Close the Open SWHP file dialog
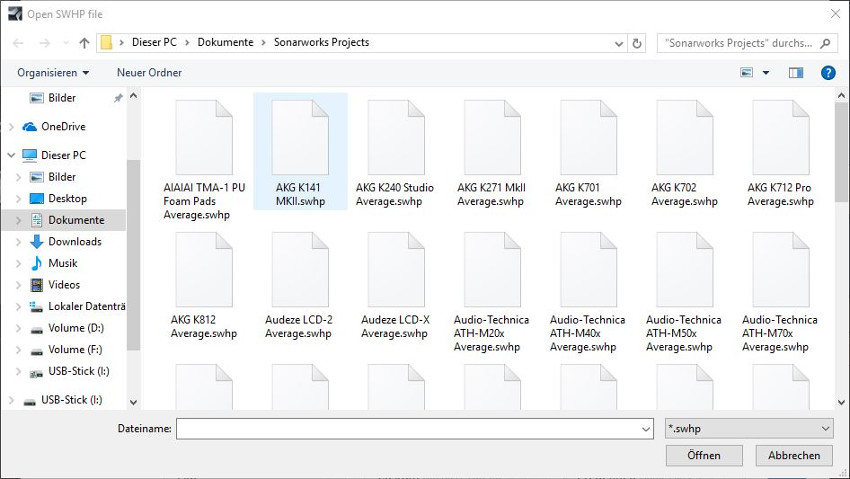 (x=835, y=14)
